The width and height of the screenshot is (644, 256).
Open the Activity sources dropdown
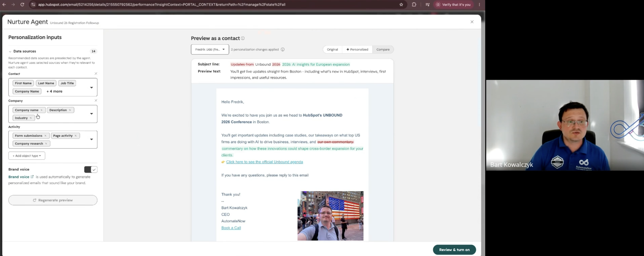click(92, 140)
